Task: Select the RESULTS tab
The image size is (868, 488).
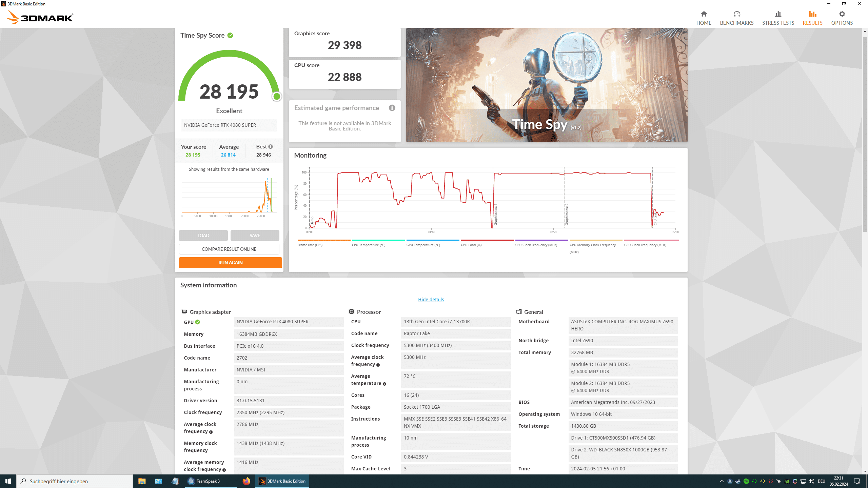Action: [813, 18]
